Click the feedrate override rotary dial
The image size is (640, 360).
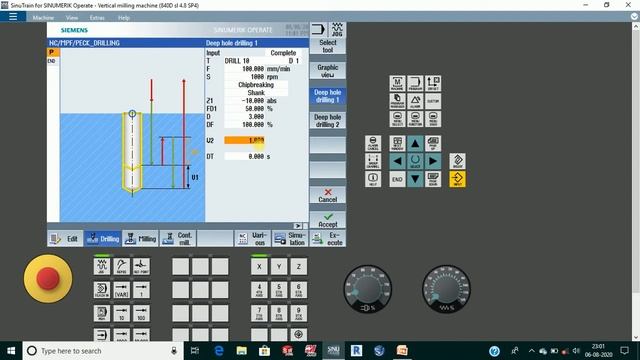click(x=446, y=289)
